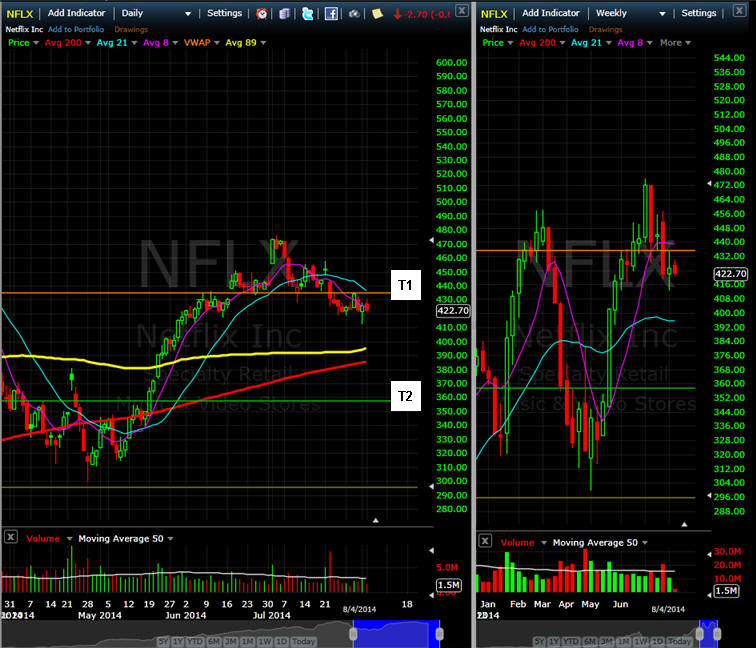Grab the right handle of the daily range slider
The height and width of the screenshot is (648, 756).
tap(440, 634)
